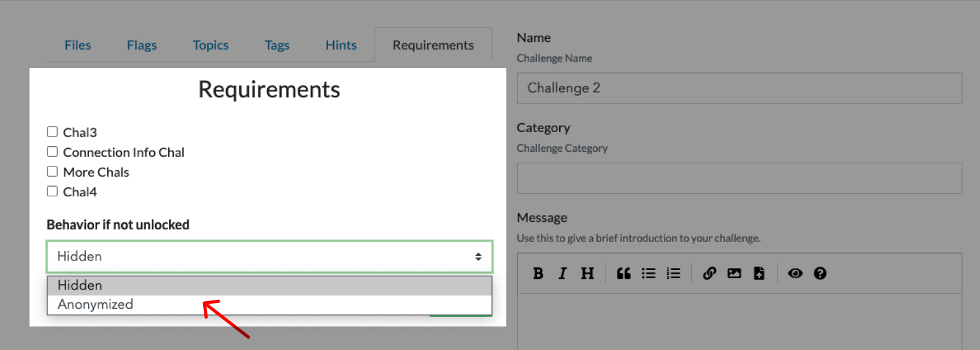Screen dimensions: 980x350
Task: Insert a link using the chain icon
Action: tap(710, 273)
